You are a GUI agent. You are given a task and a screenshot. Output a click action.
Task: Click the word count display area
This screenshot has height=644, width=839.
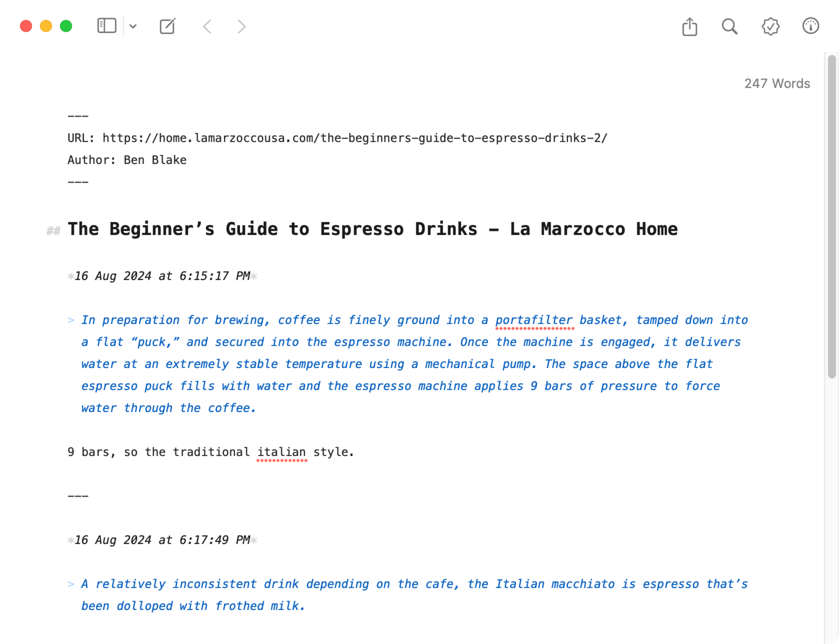[x=776, y=83]
